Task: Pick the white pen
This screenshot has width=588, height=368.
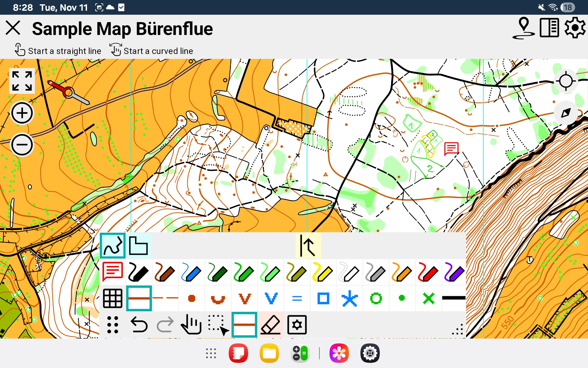Action: coord(349,272)
